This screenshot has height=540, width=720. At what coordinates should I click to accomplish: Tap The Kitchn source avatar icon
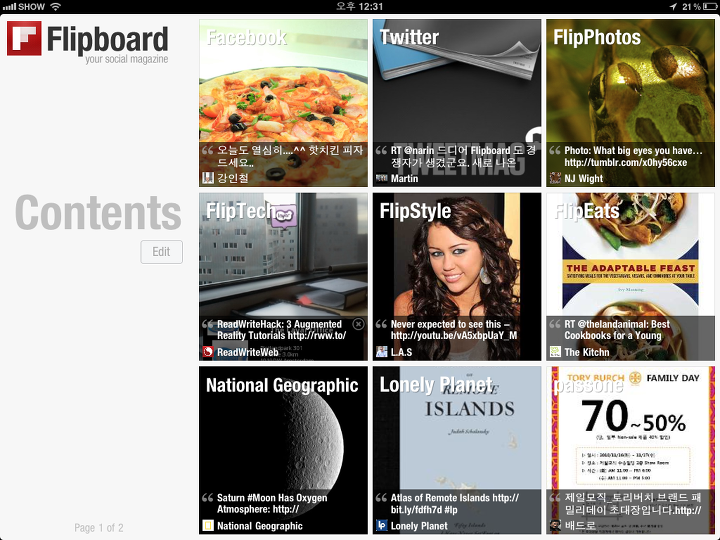555,352
